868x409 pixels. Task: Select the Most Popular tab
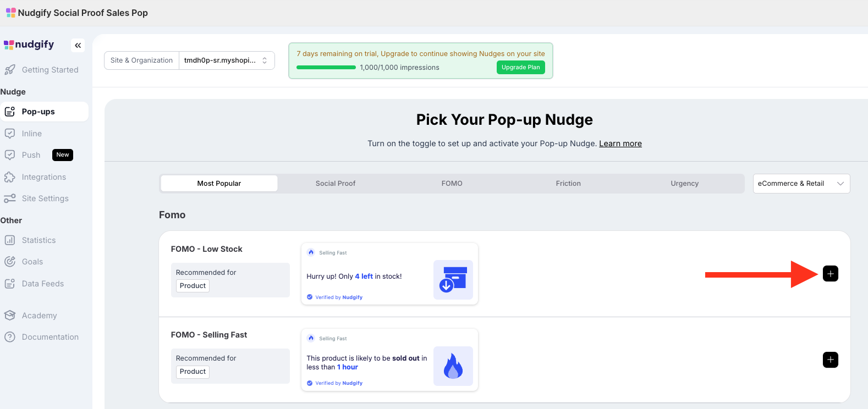219,184
